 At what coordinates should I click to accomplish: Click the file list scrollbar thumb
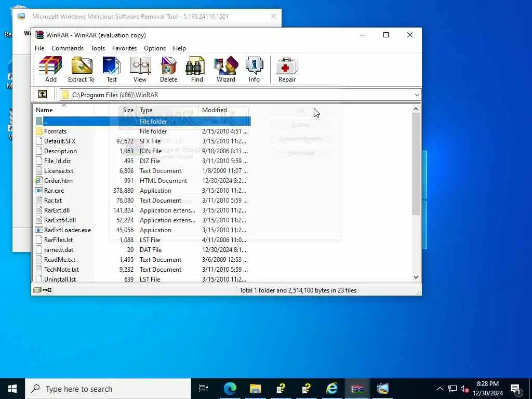[416, 164]
